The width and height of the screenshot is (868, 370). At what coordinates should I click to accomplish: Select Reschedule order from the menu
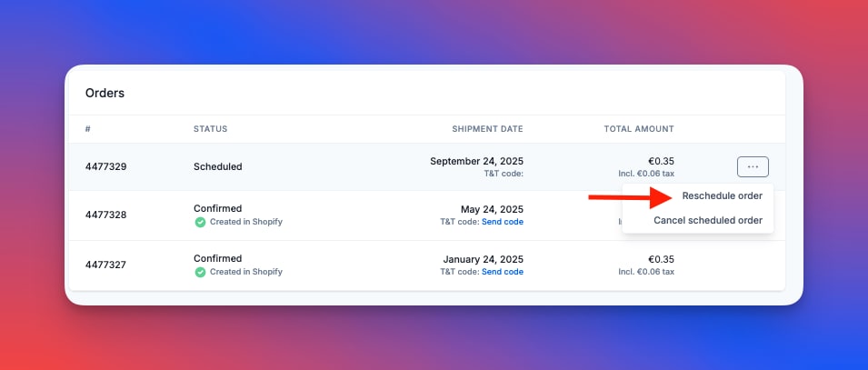[722, 196]
